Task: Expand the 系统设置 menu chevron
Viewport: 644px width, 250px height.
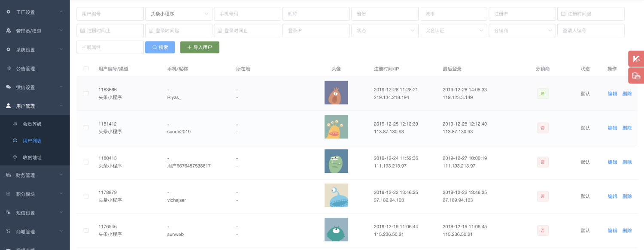Action: 61,49
